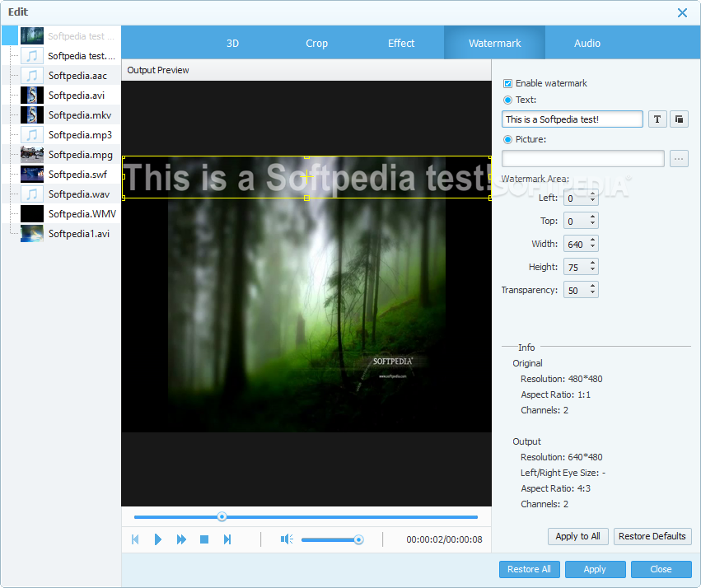Viewport: 701px width, 588px height.
Task: Open the watermark text color picker
Action: 679,119
